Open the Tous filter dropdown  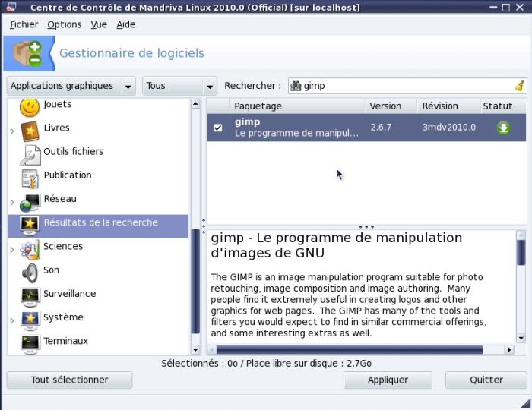tap(180, 86)
